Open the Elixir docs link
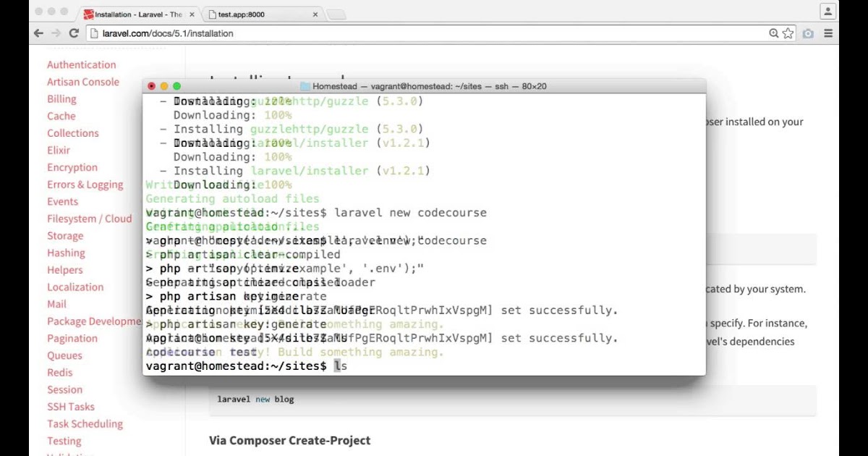Viewport: 868px width, 456px height. (59, 151)
